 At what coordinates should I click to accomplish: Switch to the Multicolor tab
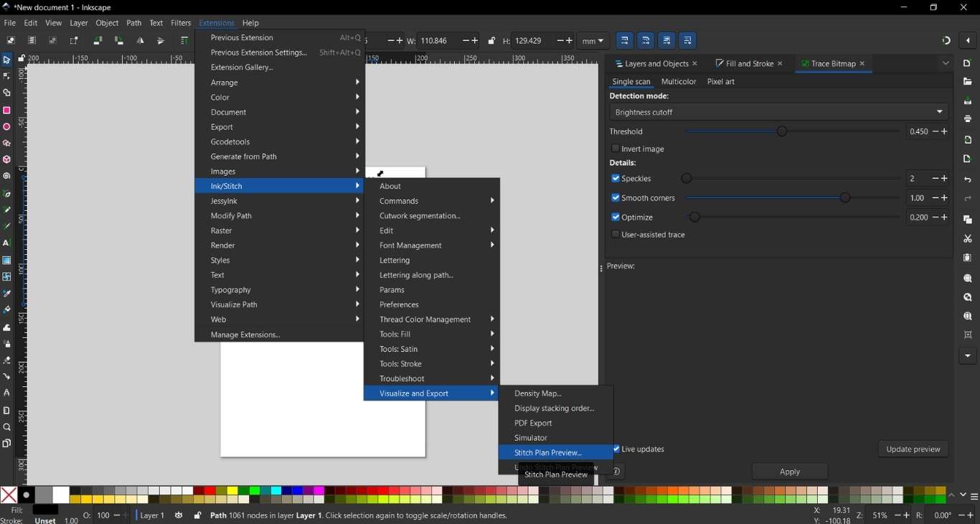(x=679, y=82)
